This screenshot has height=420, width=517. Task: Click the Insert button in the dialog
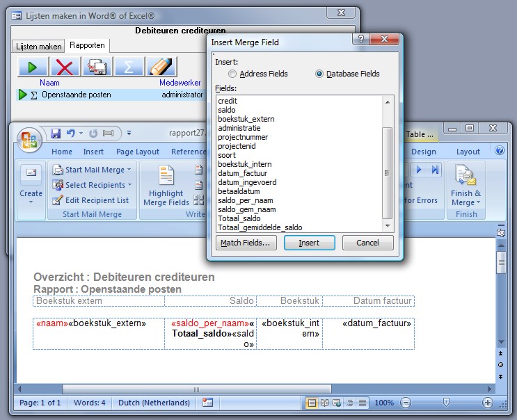(x=310, y=243)
